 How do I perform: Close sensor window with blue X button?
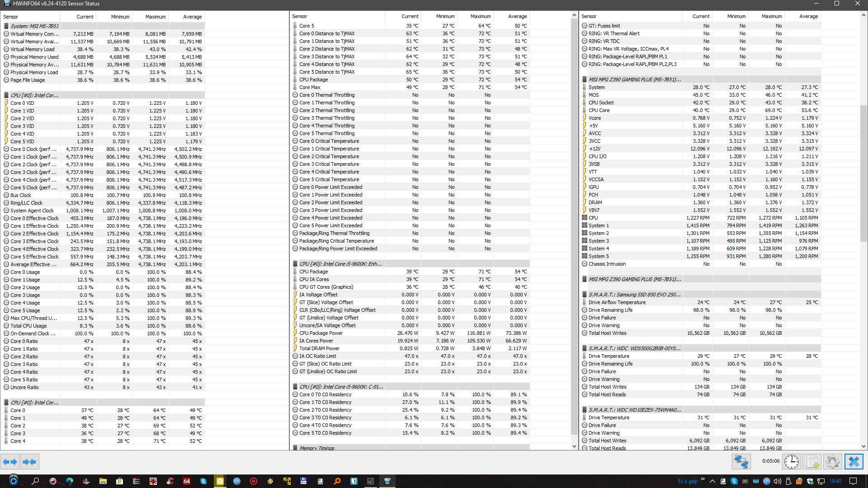(x=854, y=462)
